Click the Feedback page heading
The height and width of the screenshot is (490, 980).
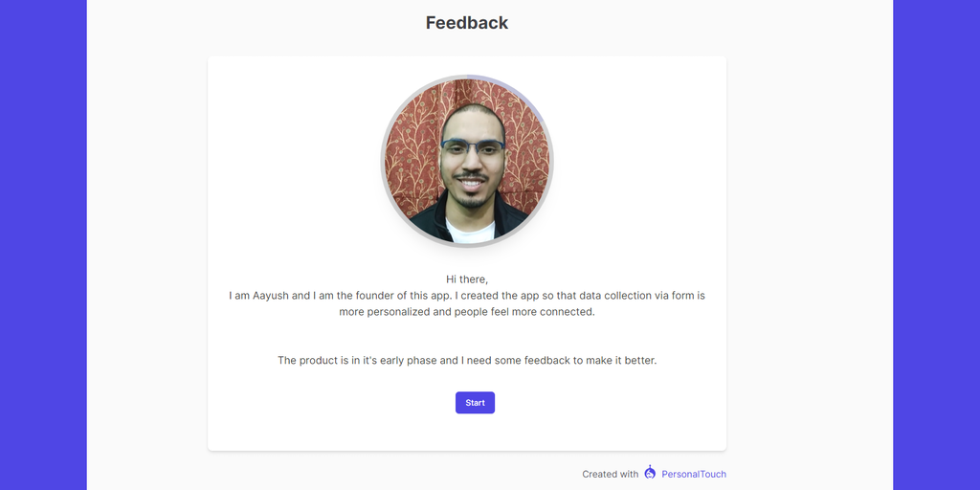tap(467, 23)
